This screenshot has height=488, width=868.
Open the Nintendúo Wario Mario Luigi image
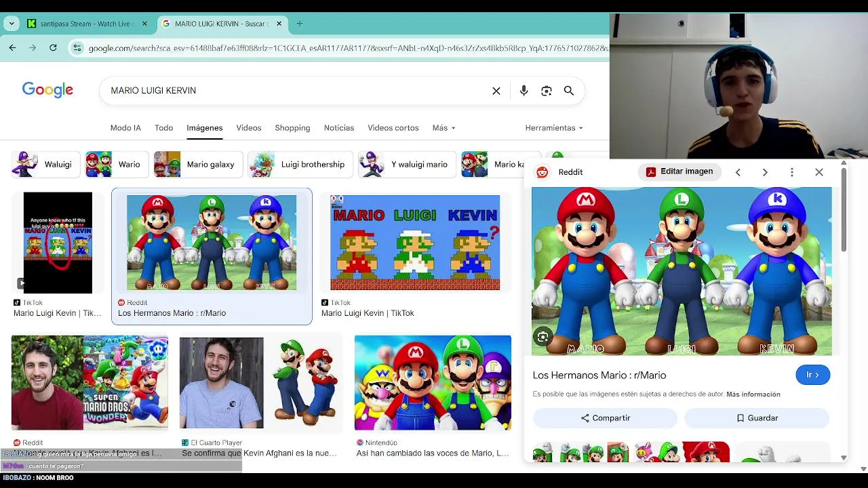[x=433, y=383]
